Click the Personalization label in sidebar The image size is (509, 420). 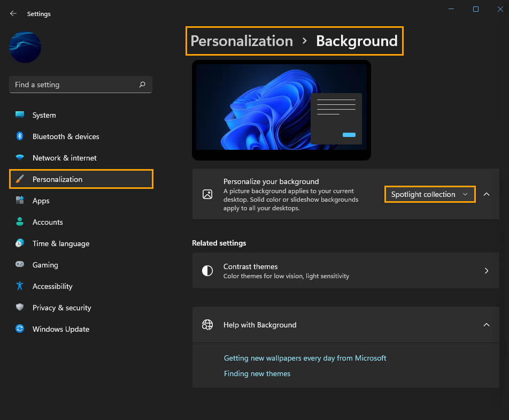click(57, 179)
